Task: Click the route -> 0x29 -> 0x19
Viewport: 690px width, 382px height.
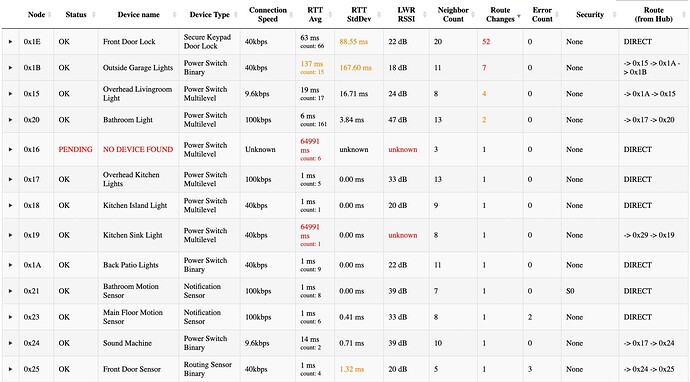Action: point(649,235)
